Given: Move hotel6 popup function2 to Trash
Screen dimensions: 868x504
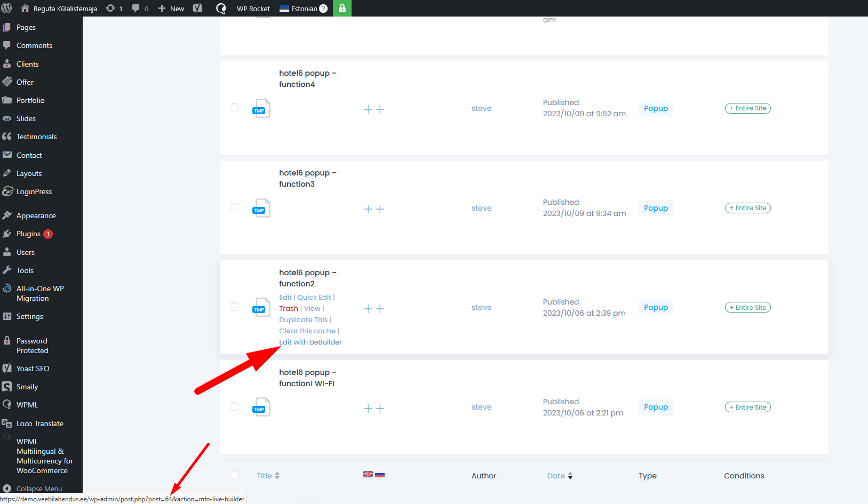Looking at the screenshot, I should (288, 308).
